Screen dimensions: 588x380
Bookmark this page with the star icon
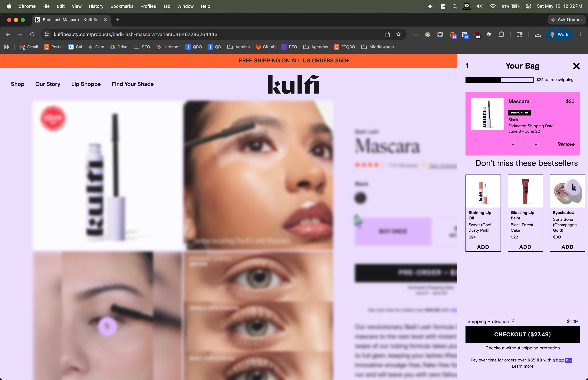tap(398, 35)
